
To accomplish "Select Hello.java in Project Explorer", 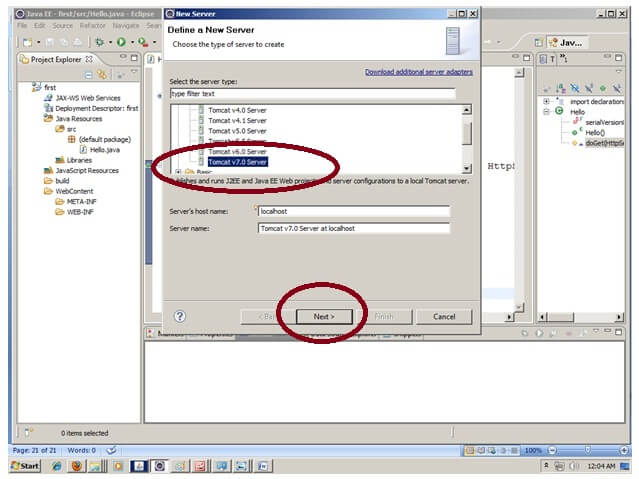I will [105, 150].
